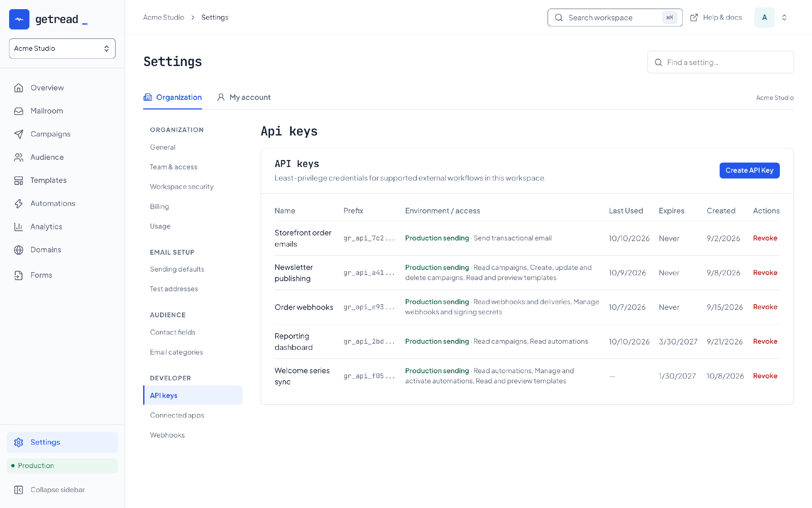812x508 pixels.
Task: Revoke the Order webhooks key
Action: coord(765,307)
